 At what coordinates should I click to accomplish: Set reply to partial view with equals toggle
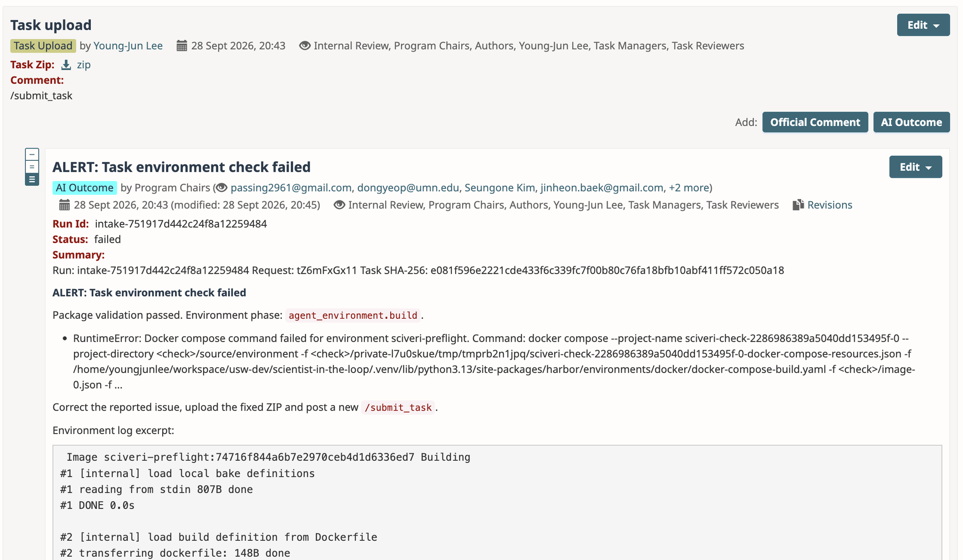click(x=32, y=166)
